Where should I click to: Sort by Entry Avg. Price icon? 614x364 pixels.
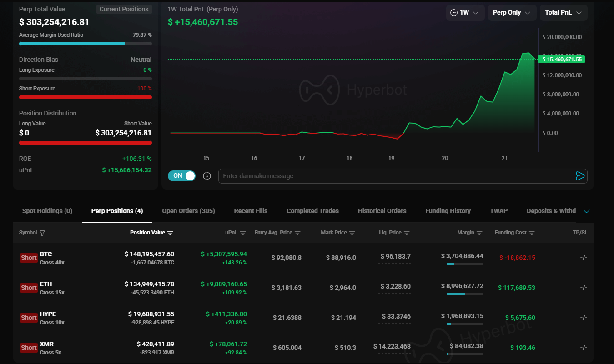(297, 233)
